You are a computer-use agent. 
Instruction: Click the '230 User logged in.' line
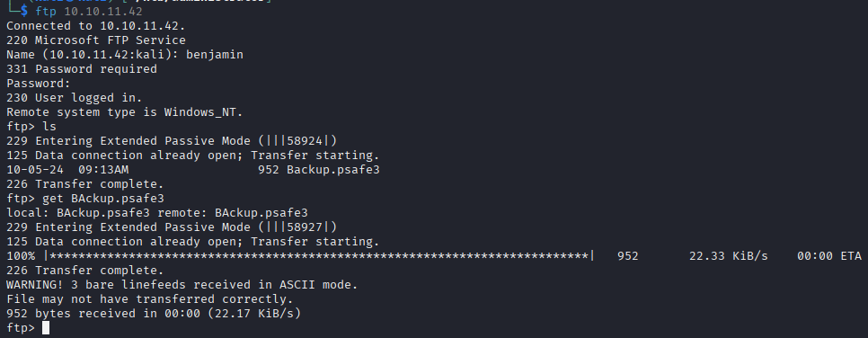(x=75, y=98)
